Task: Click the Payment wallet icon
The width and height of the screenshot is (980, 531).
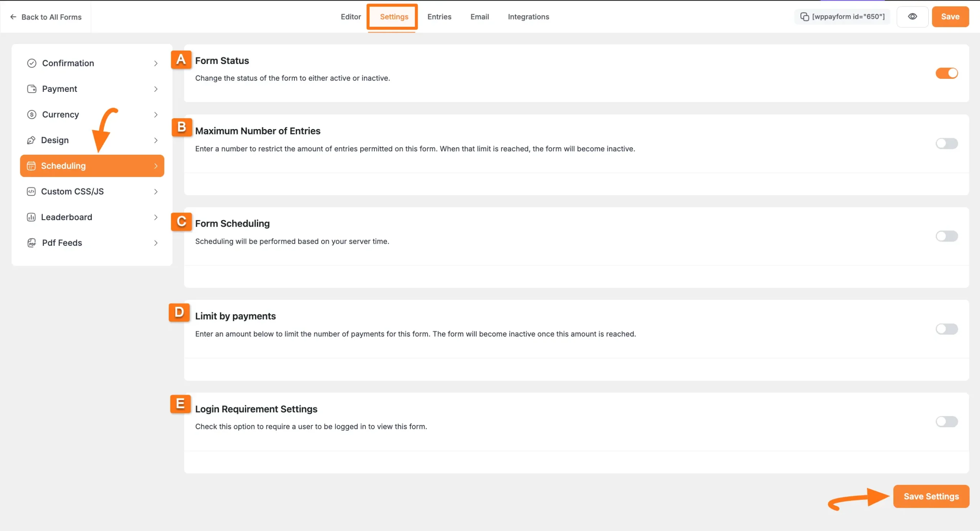Action: 31,88
